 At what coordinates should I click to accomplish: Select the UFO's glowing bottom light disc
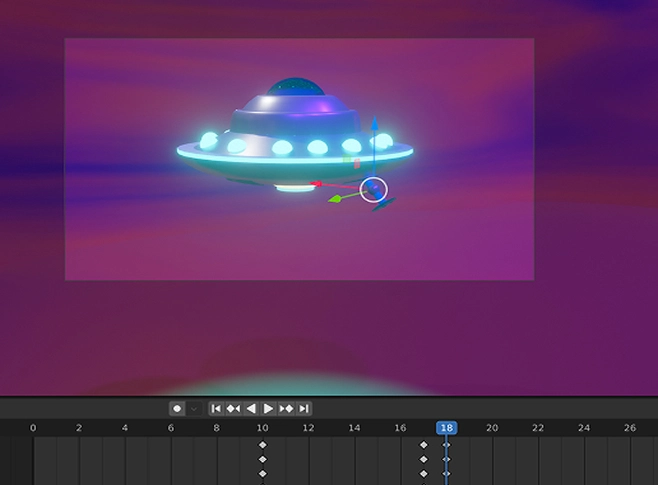tap(295, 188)
